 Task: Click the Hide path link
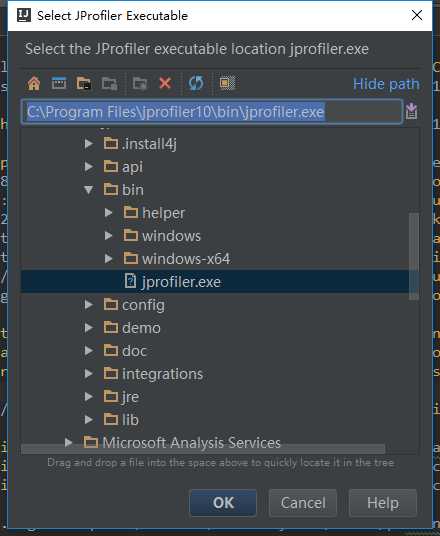[386, 84]
